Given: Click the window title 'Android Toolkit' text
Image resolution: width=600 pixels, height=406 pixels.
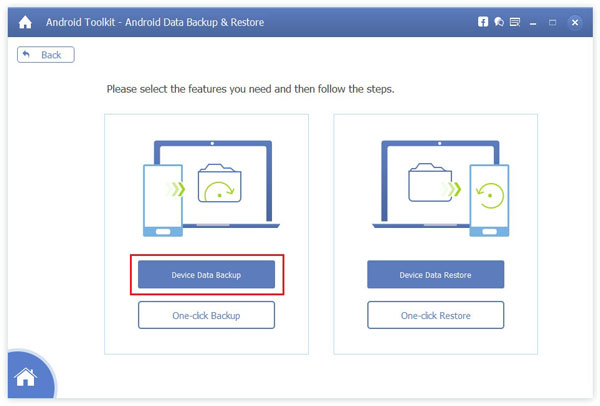Looking at the screenshot, I should coord(155,22).
